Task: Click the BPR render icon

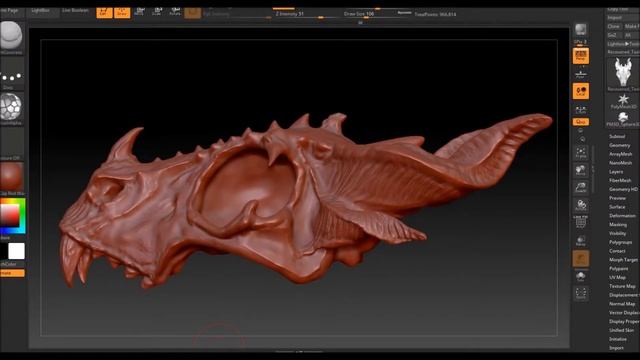Action: point(580,29)
